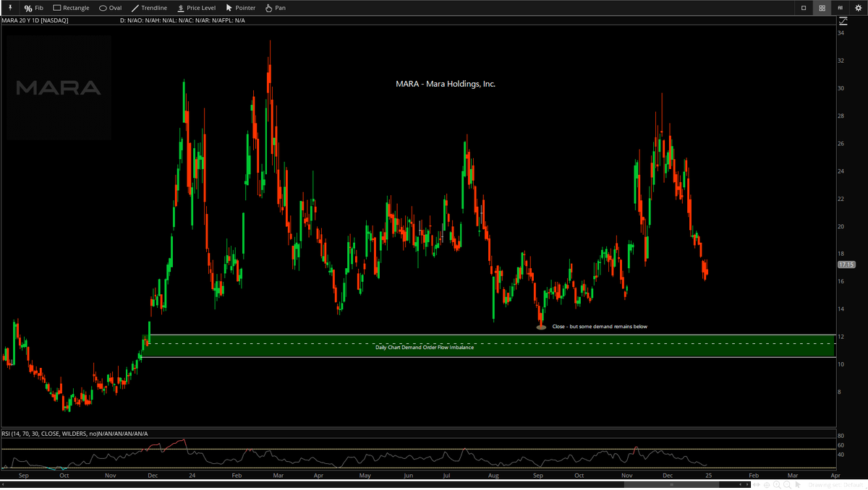868x490 pixels.
Task: Click the oval marker at the September low
Action: (x=541, y=327)
